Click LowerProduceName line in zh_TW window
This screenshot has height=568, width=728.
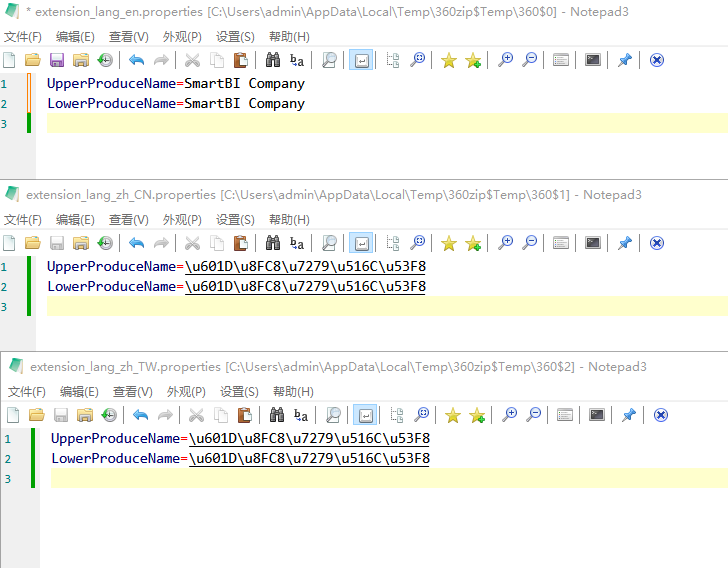(240, 458)
